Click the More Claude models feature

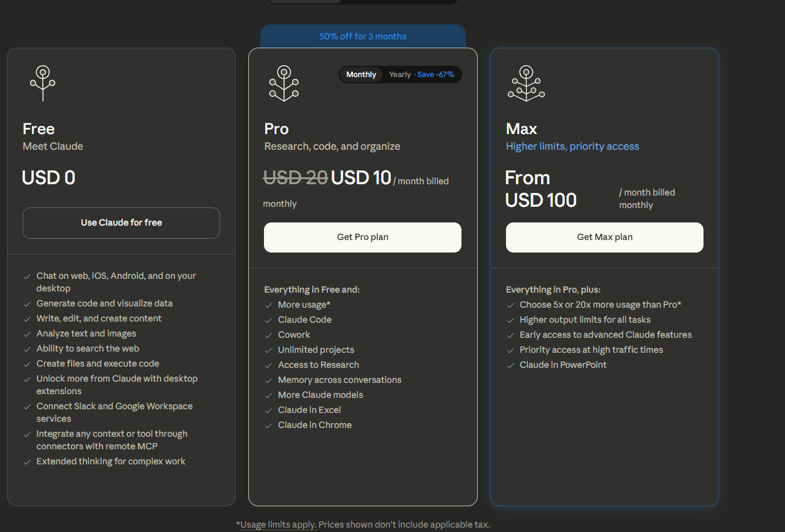[x=320, y=395]
